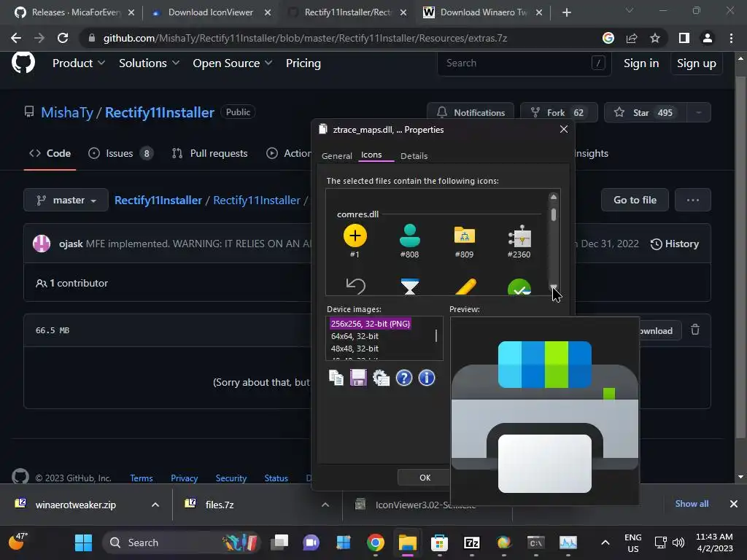Open the Issues tab on GitHub

pos(120,153)
